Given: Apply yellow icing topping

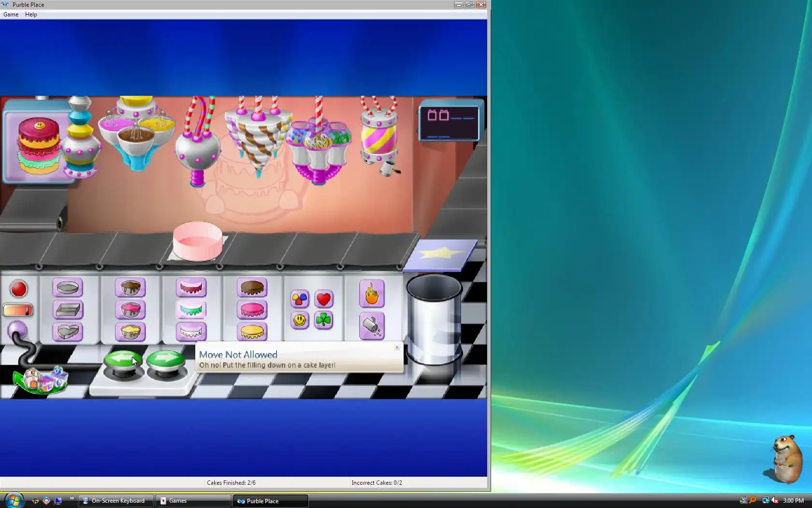Looking at the screenshot, I should click(252, 332).
